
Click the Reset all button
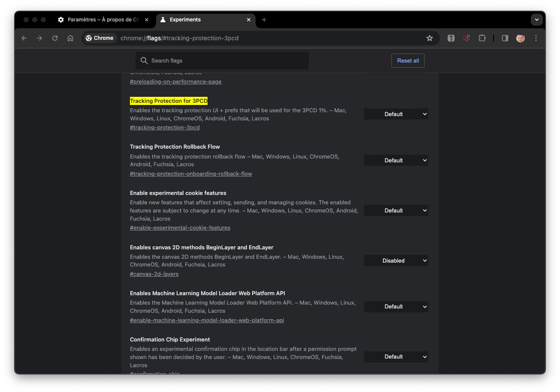[408, 60]
